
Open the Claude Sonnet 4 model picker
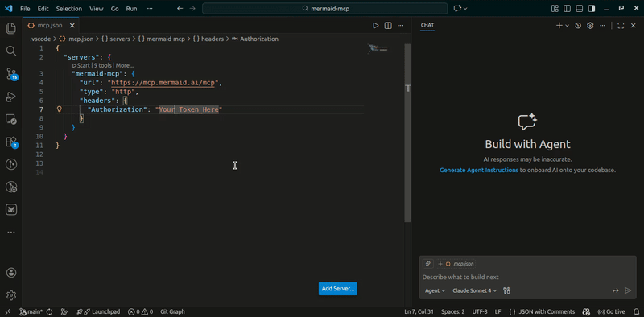[474, 290]
